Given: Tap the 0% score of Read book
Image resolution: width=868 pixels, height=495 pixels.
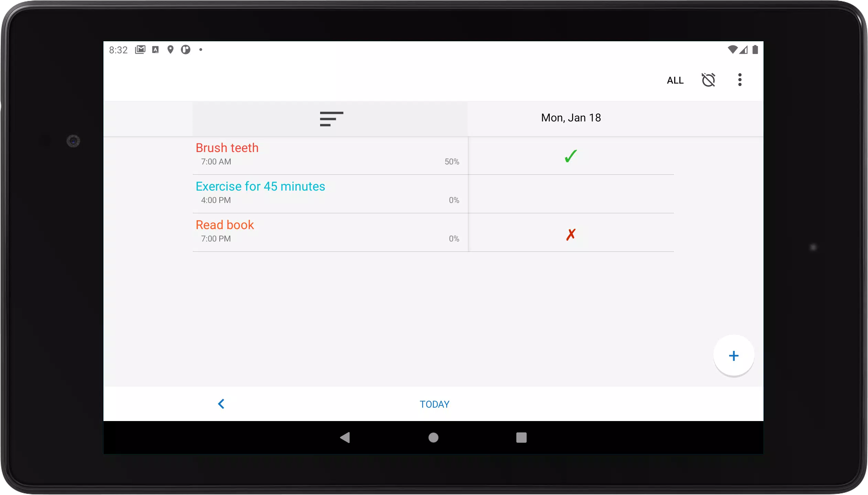Looking at the screenshot, I should click(454, 239).
